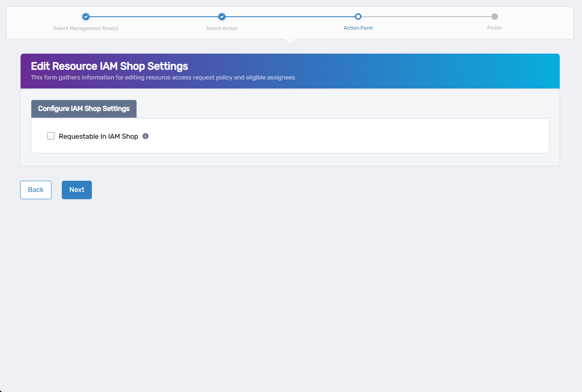The width and height of the screenshot is (582, 392).
Task: Click the Select Action step label text
Action: [222, 27]
